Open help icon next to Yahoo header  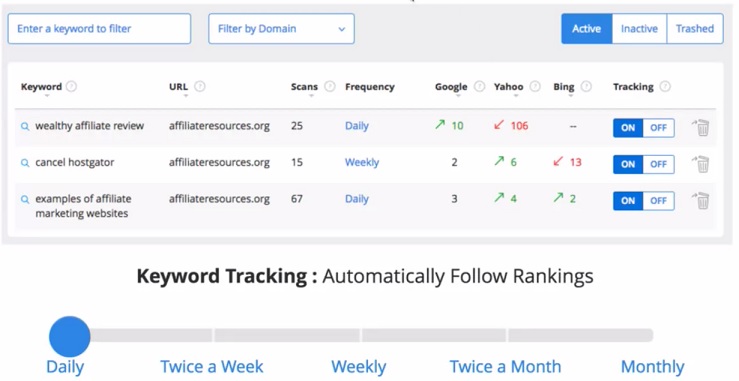pyautogui.click(x=535, y=86)
